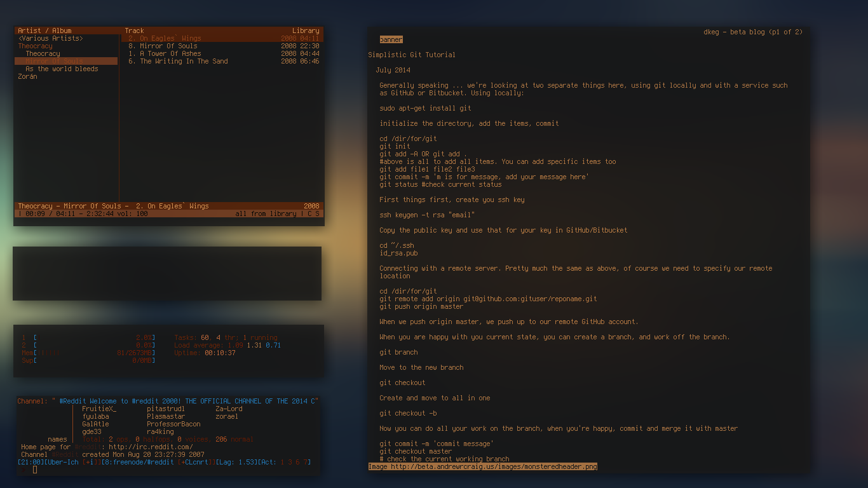The width and height of the screenshot is (868, 488).
Task: Play track A Tower Of Ashes
Action: 170,53
